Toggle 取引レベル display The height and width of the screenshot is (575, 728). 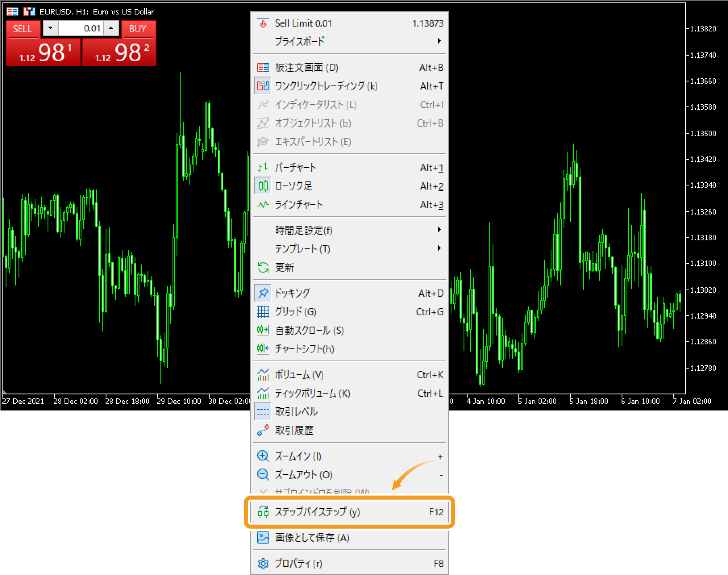(x=349, y=412)
